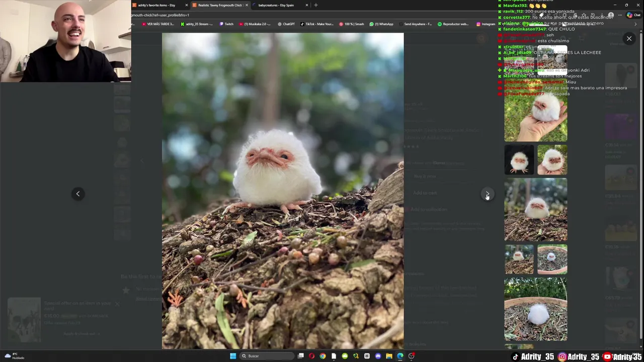Select the close-up thumbnail of the chick in fingers
Screen dimensions: 644x362
552,160
